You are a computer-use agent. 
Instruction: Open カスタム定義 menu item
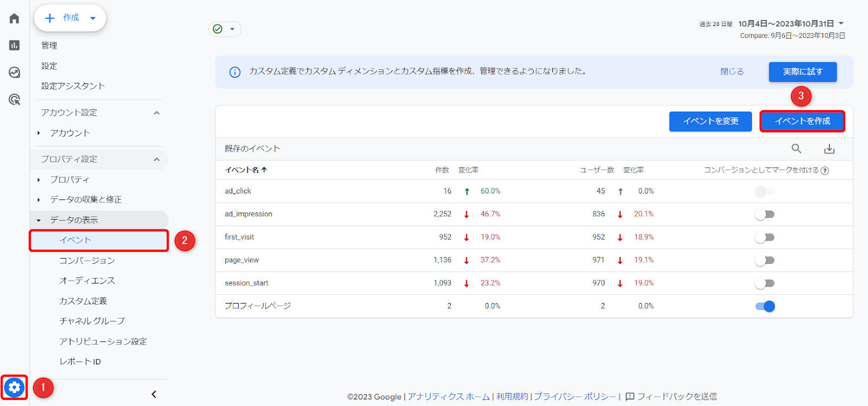pyautogui.click(x=83, y=301)
